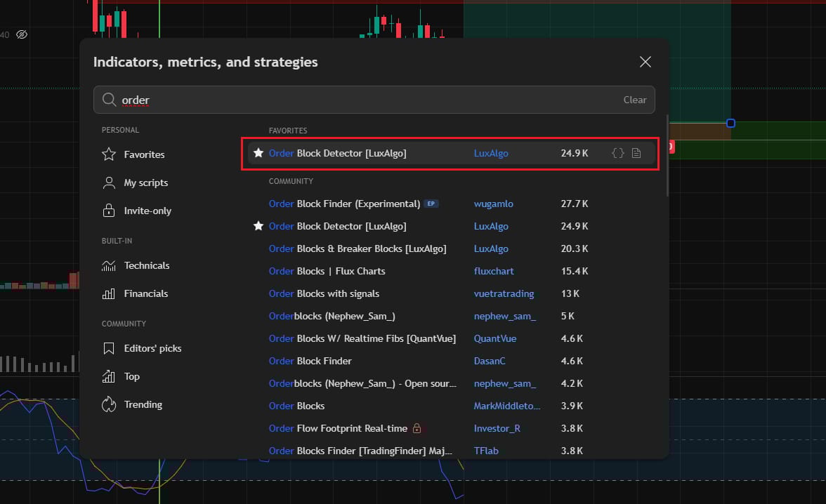The height and width of the screenshot is (504, 826).
Task: View source code of Order Block Detector
Action: coord(618,153)
